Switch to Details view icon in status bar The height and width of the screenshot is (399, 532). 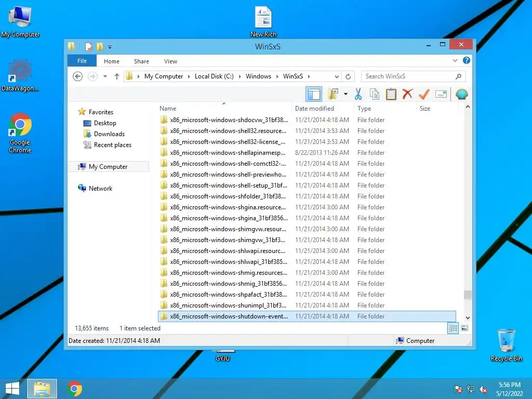point(453,328)
